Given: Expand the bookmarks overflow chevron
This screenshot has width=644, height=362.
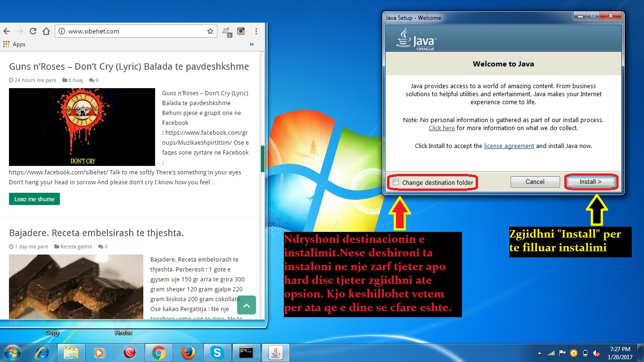Looking at the screenshot, I should (251, 44).
